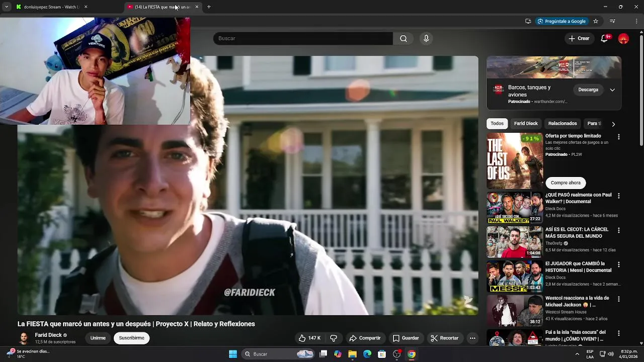
Task: Save video with Guardar button
Action: tap(406, 338)
